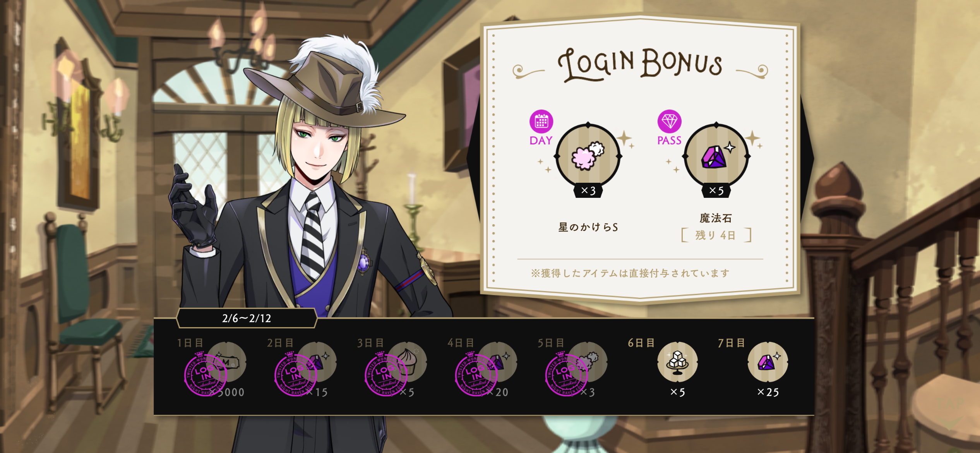
Task: Tap the day 4 login stamp
Action: click(x=476, y=374)
